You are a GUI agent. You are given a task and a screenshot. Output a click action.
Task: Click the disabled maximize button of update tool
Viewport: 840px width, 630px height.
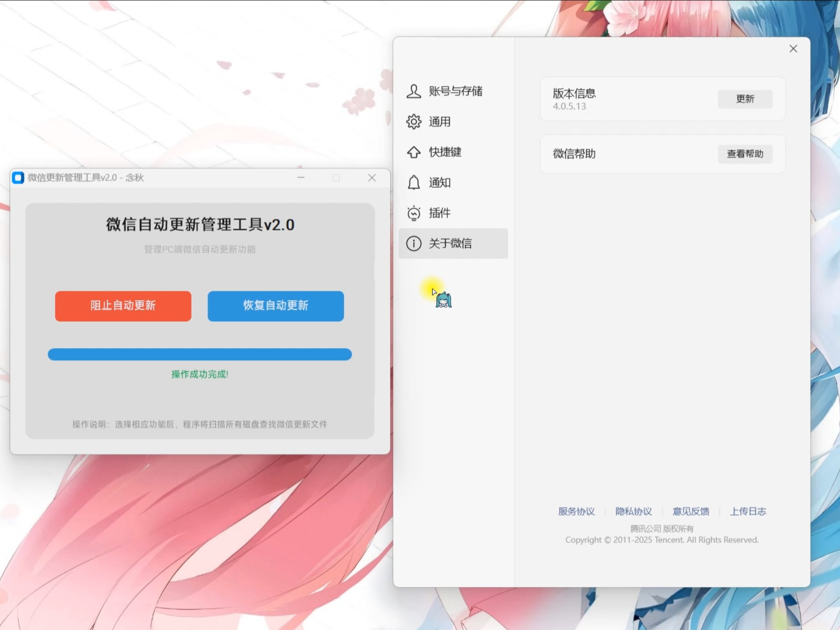(x=336, y=178)
